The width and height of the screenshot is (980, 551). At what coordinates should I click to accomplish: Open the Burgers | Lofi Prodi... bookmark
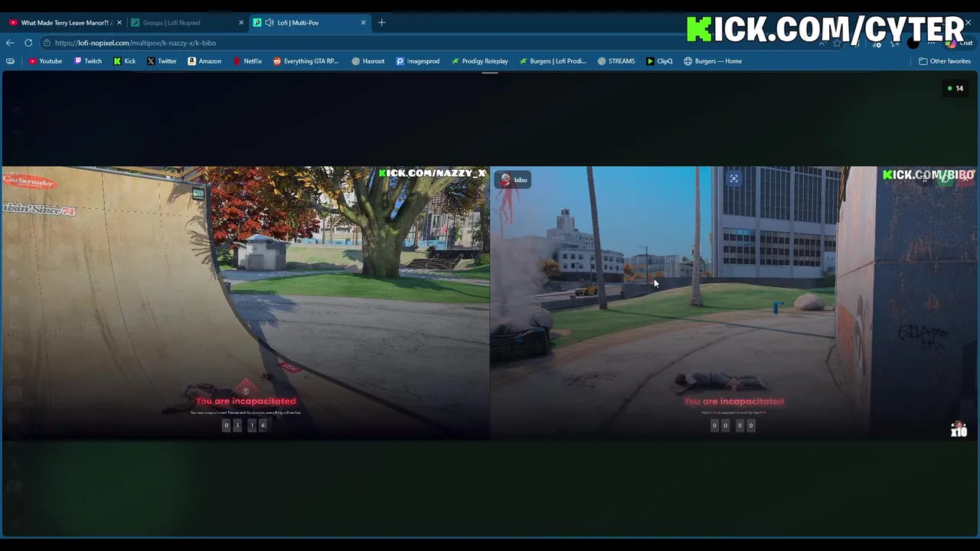coord(552,61)
